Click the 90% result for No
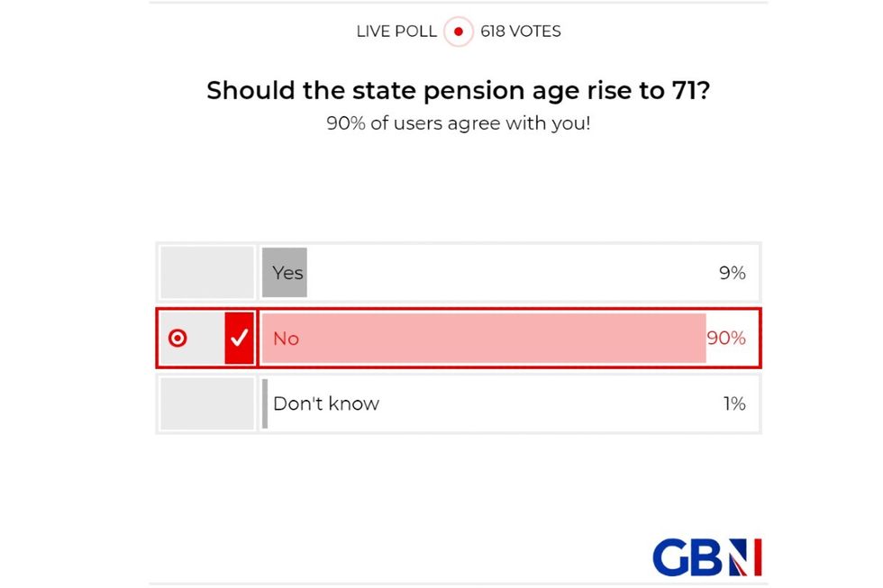 click(x=726, y=339)
